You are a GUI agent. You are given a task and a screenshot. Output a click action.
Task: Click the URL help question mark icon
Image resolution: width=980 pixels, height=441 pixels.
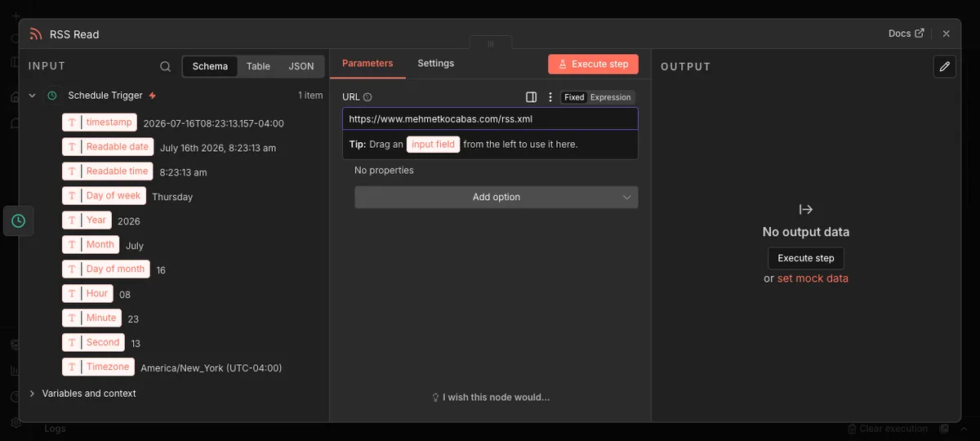coord(367,97)
